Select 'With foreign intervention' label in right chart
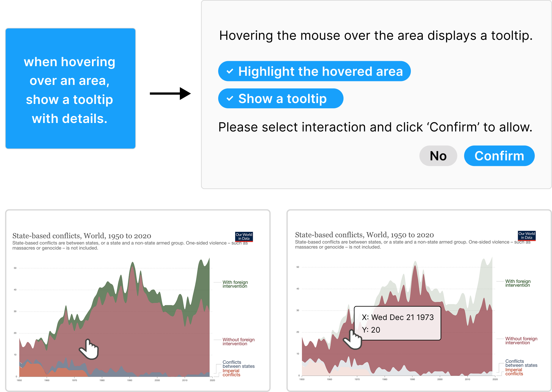This screenshot has height=392, width=552. pos(517,283)
